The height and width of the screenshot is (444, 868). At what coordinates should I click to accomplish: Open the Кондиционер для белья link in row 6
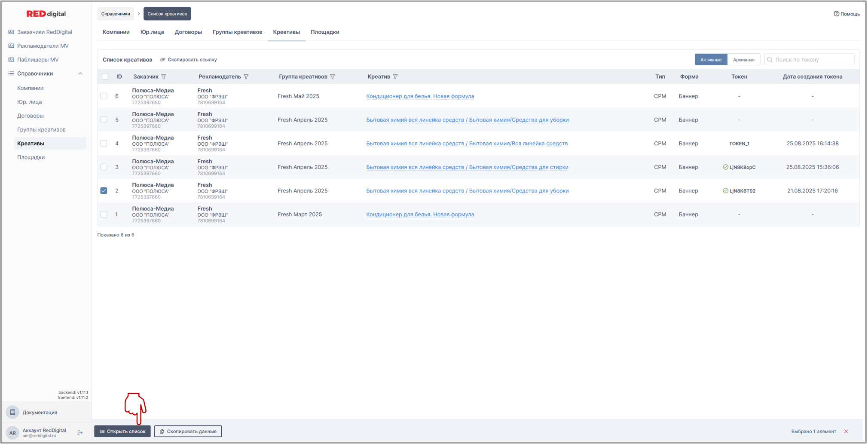click(x=420, y=96)
